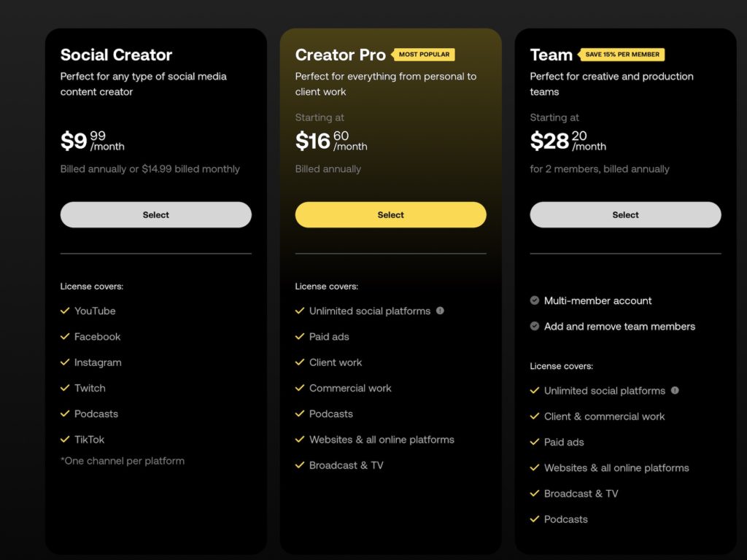Click info icon beside Creator Pro's Unlimited social platforms
747x560 pixels.
440,311
